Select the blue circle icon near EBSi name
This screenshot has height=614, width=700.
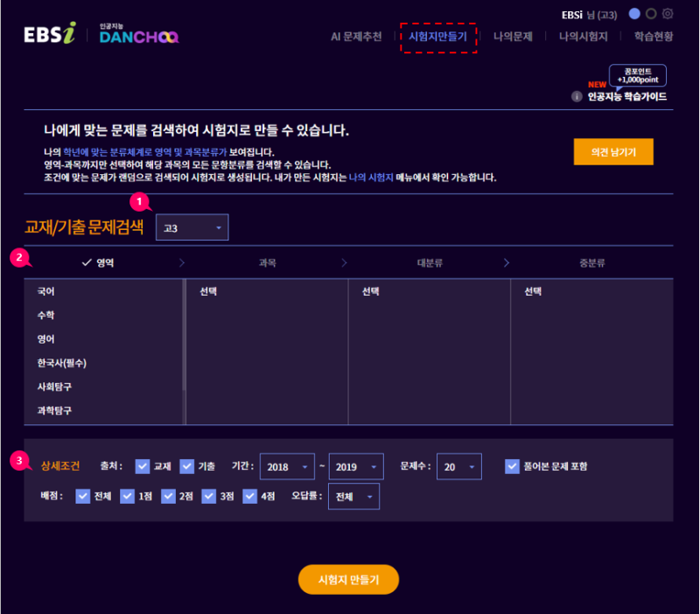coord(634,14)
